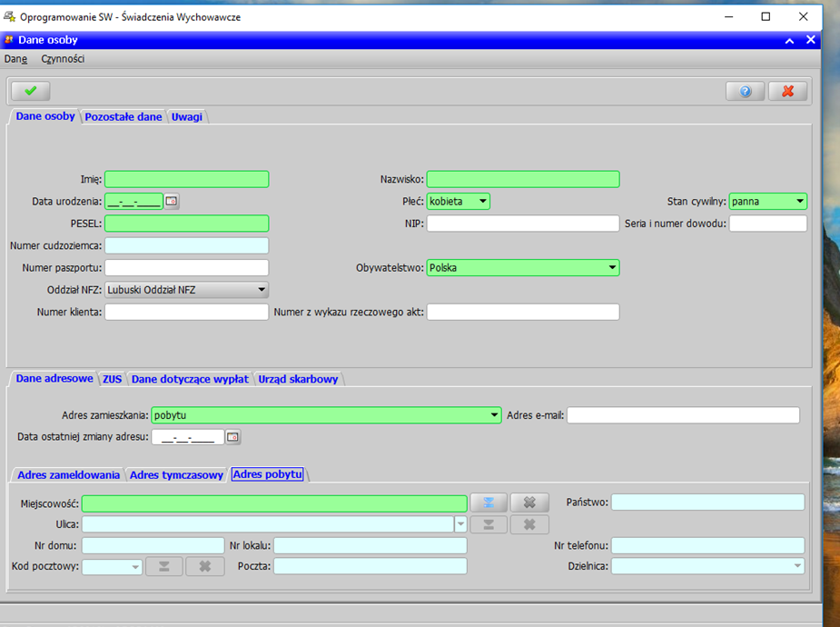Open the Dane menu
The image size is (840, 627).
(x=15, y=59)
